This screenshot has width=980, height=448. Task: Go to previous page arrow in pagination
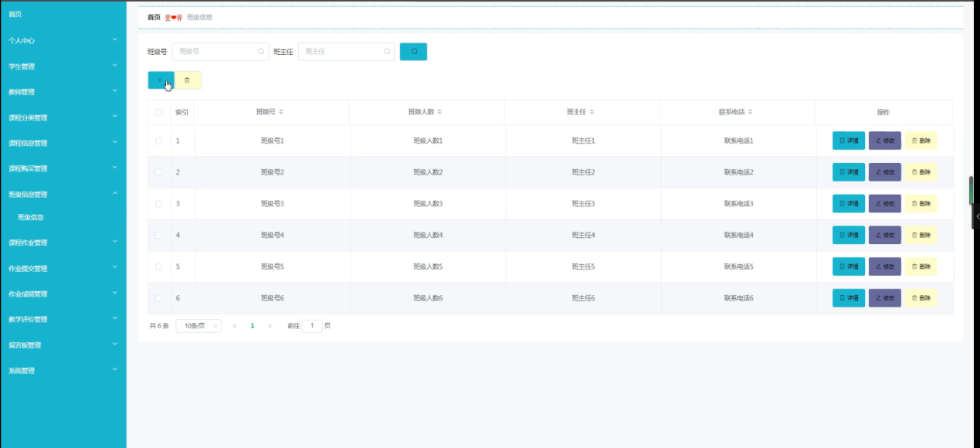click(x=235, y=326)
